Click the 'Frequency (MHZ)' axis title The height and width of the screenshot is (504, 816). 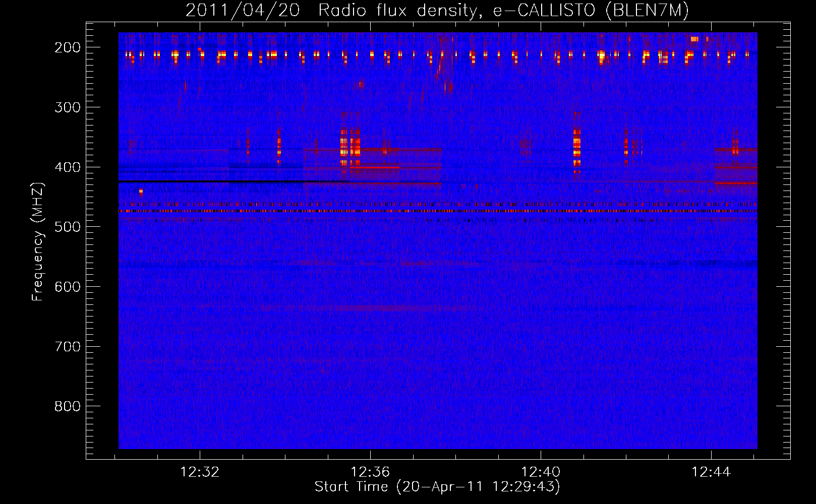tap(38, 241)
